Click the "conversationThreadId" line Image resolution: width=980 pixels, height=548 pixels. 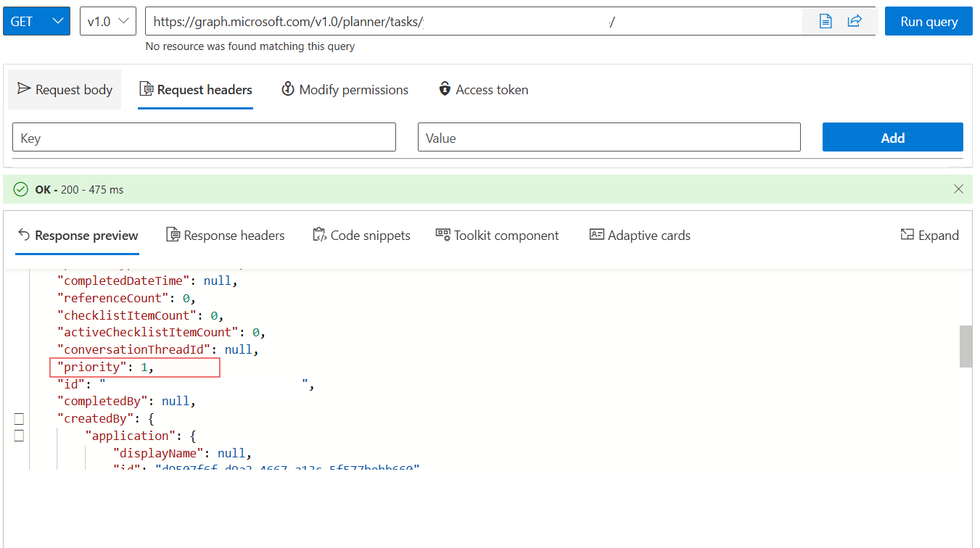[158, 349]
